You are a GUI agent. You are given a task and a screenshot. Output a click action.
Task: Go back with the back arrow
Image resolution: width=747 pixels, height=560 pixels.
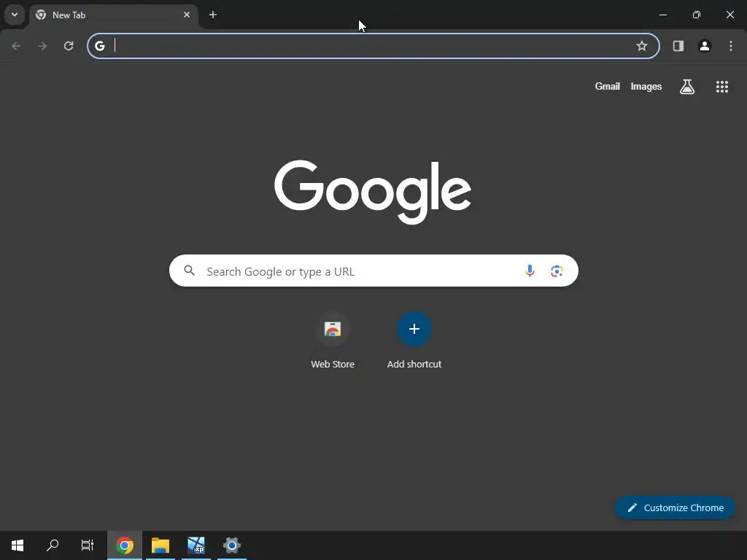(16, 46)
